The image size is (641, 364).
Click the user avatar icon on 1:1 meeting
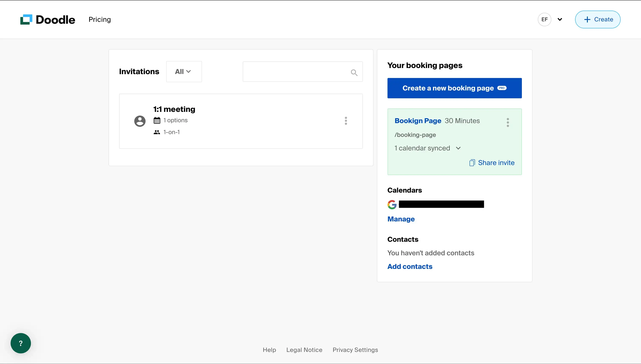tap(139, 121)
